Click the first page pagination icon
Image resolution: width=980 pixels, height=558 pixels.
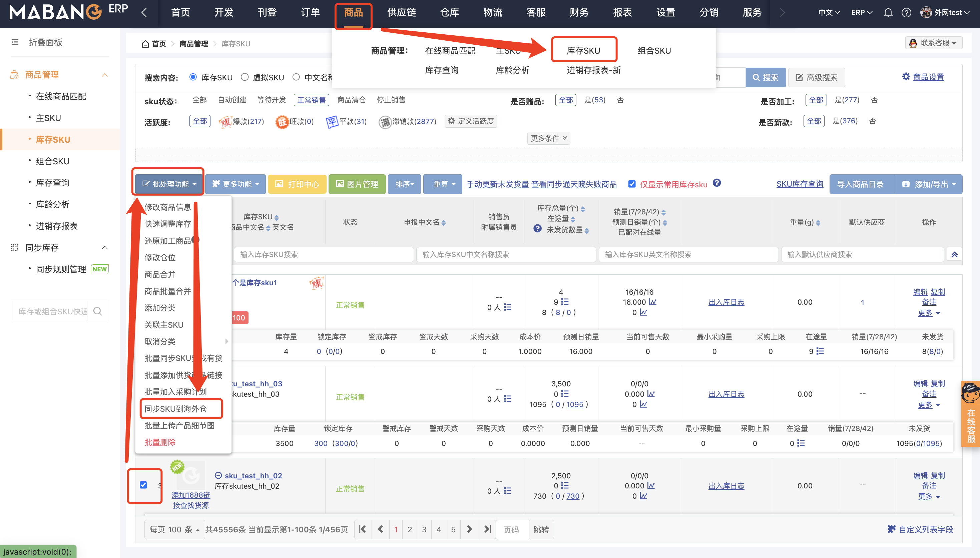pyautogui.click(x=362, y=529)
